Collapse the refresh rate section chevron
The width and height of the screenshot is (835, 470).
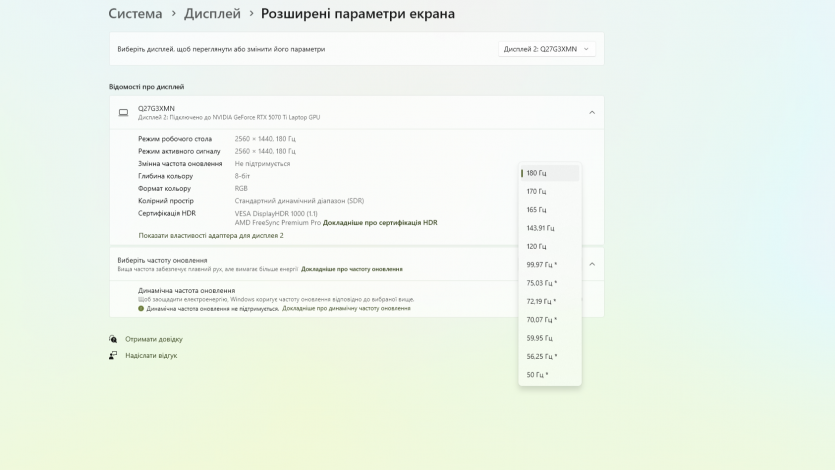click(x=591, y=264)
